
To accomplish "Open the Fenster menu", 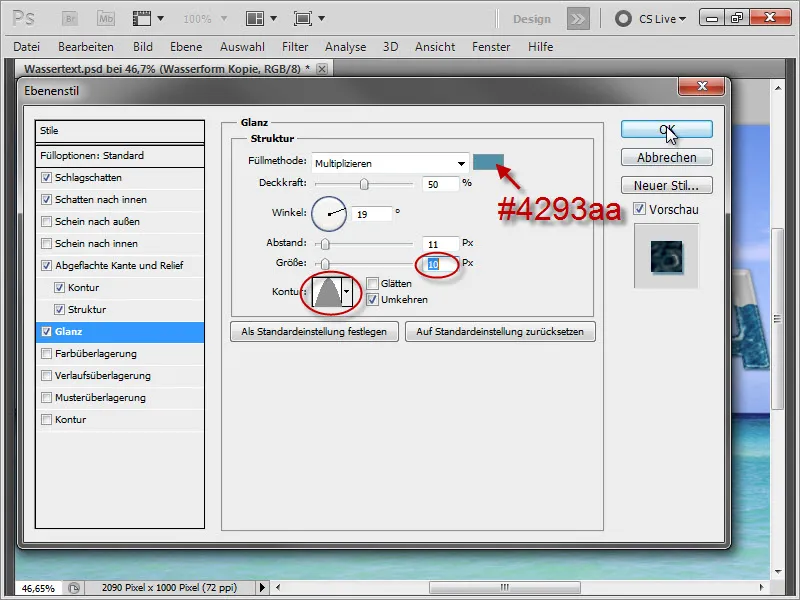I will point(491,47).
